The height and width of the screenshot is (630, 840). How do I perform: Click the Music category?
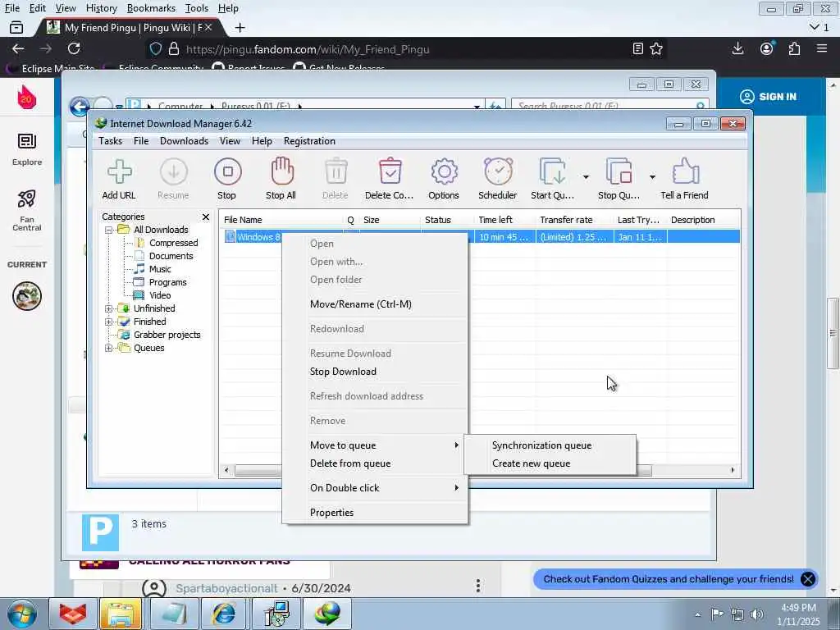[160, 269]
